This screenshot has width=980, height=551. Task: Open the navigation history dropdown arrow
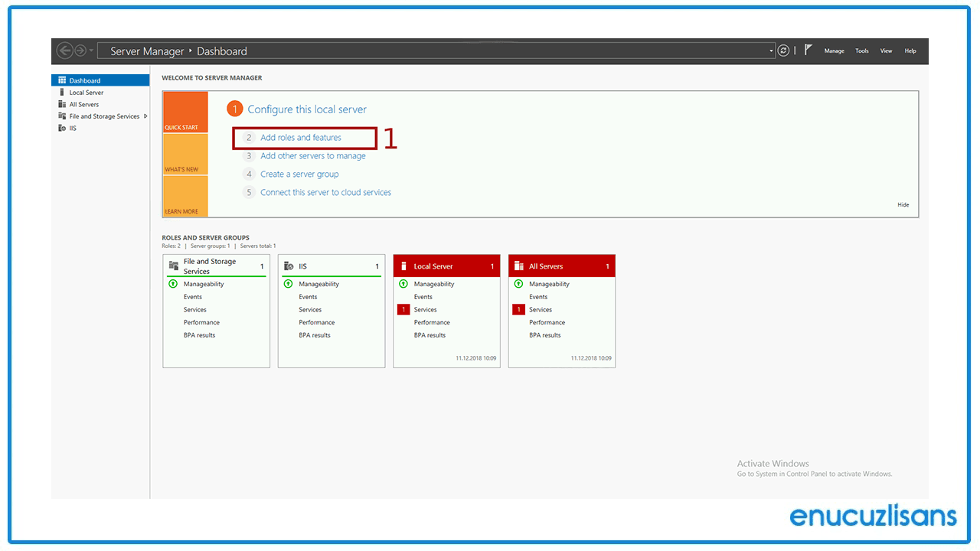click(92, 51)
